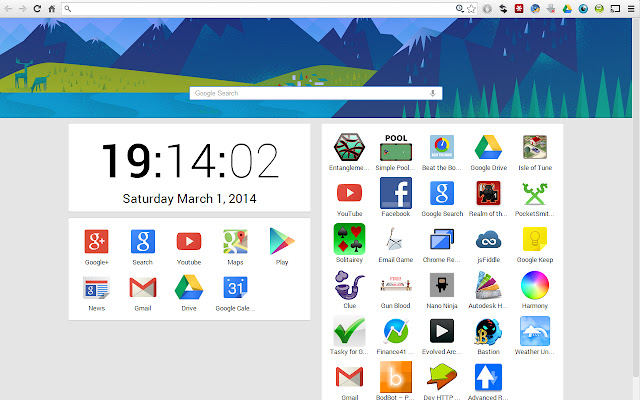Launch the Bastion game
Image resolution: width=640 pixels, height=400 pixels.
[x=488, y=331]
